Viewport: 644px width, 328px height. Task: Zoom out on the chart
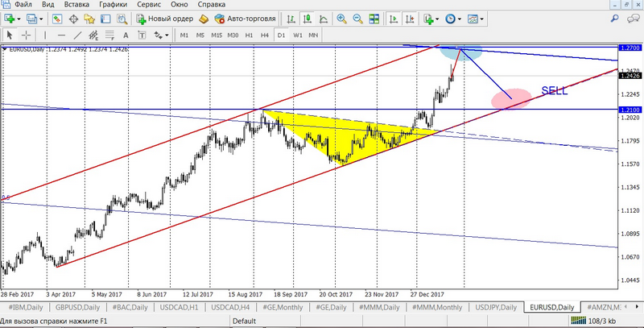click(358, 19)
